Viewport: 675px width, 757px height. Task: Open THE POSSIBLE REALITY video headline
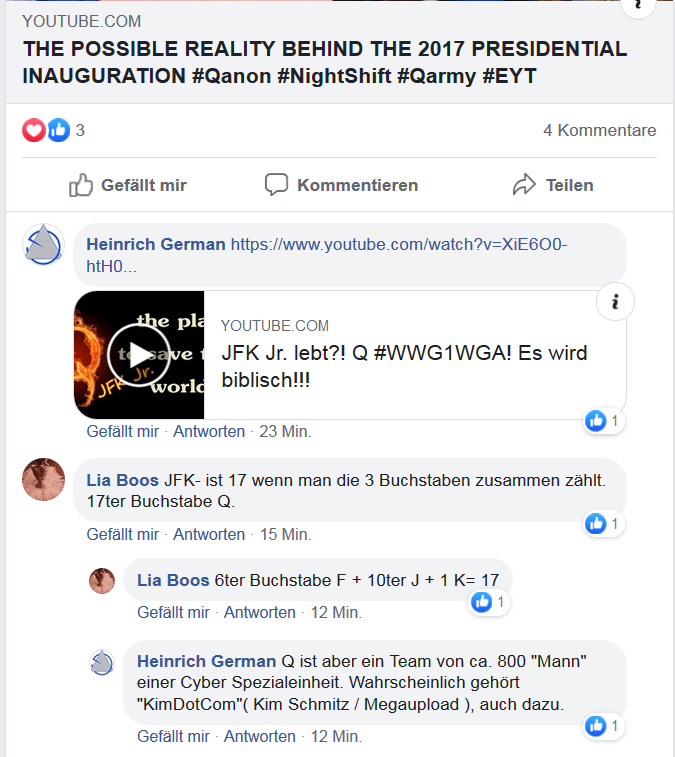324,62
